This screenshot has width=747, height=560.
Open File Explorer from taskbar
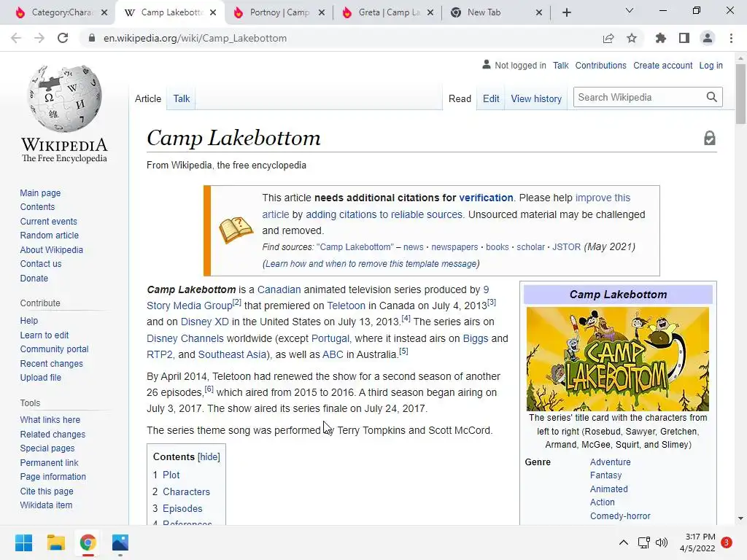pos(55,542)
